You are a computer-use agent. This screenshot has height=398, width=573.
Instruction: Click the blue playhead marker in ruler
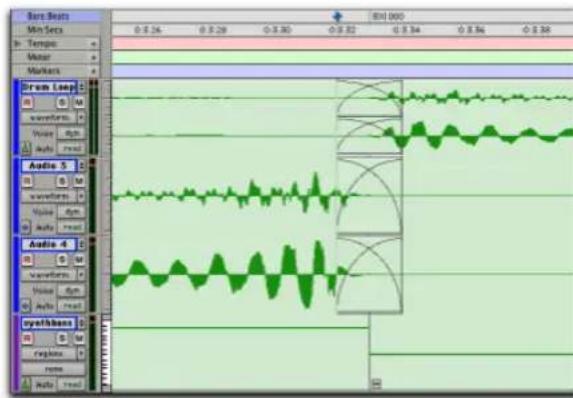click(x=337, y=16)
